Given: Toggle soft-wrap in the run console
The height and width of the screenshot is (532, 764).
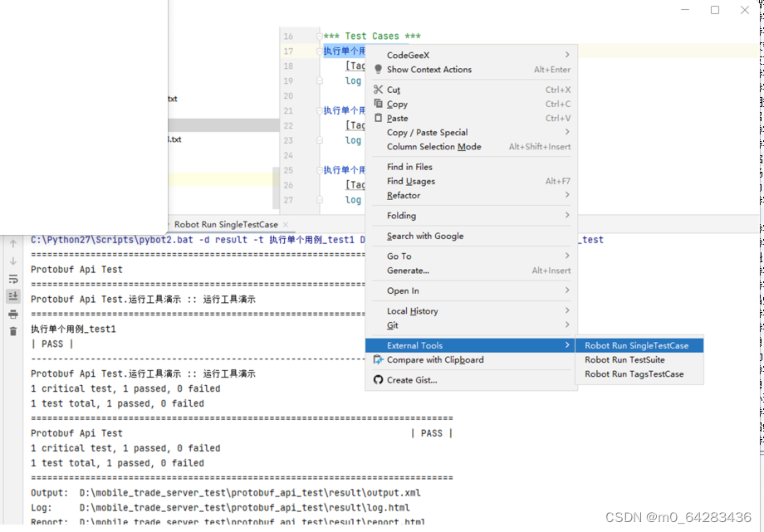Looking at the screenshot, I should tap(13, 279).
